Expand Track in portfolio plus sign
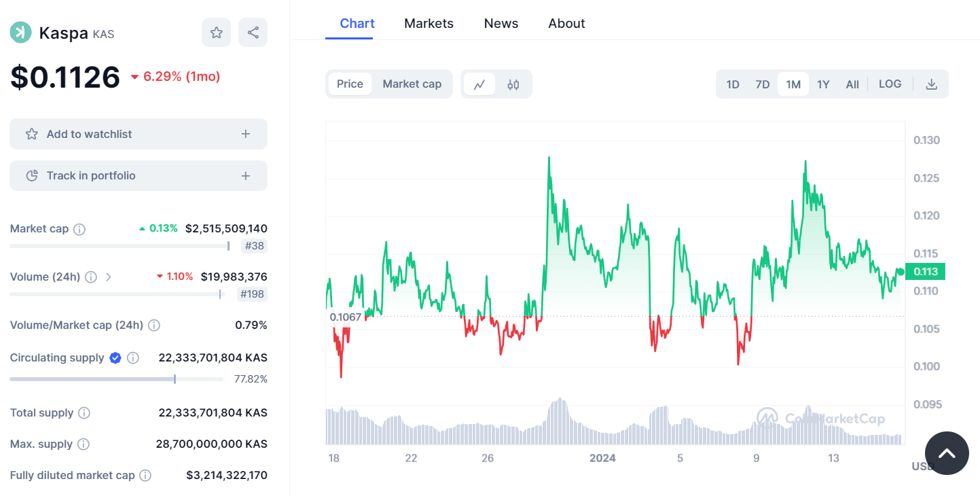This screenshot has height=496, width=980. pyautogui.click(x=246, y=176)
